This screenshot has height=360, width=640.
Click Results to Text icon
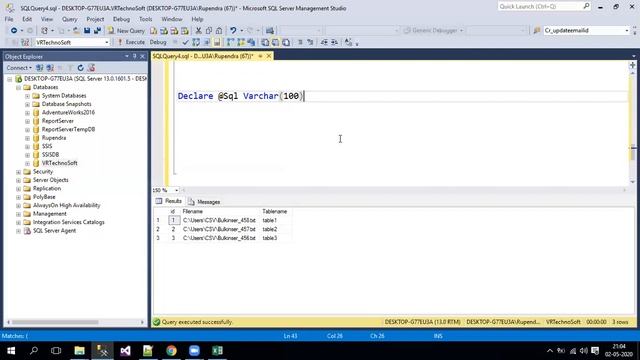pyautogui.click(x=265, y=42)
